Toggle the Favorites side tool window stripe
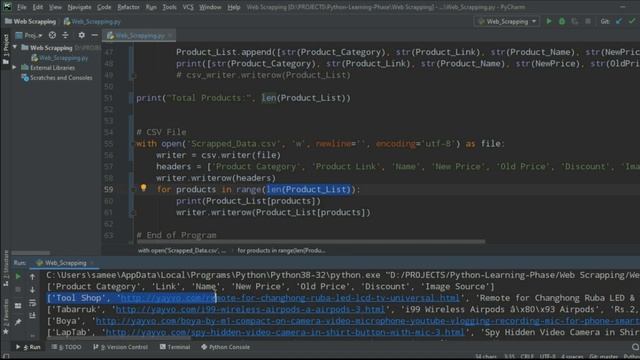 point(5,316)
